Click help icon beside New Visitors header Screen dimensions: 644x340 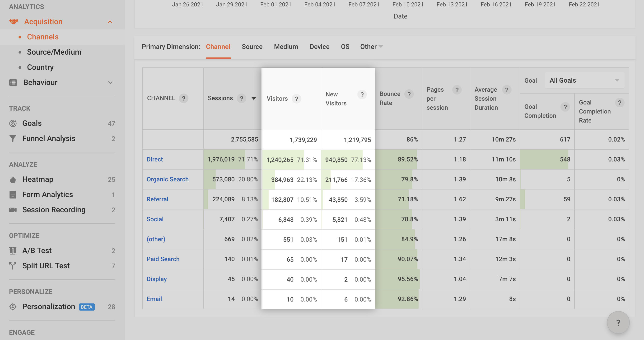pyautogui.click(x=362, y=94)
